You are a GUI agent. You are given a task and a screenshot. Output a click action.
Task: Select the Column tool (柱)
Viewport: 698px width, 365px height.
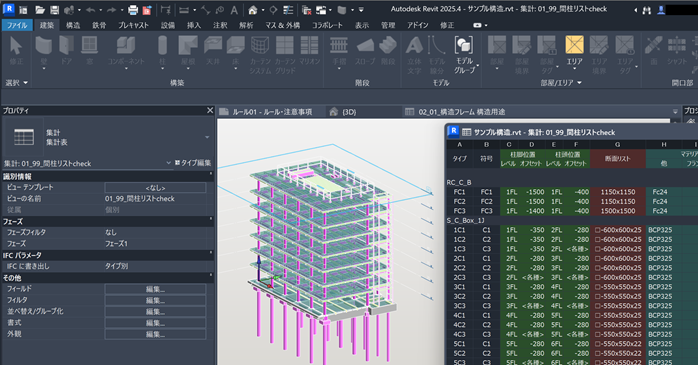(x=162, y=52)
